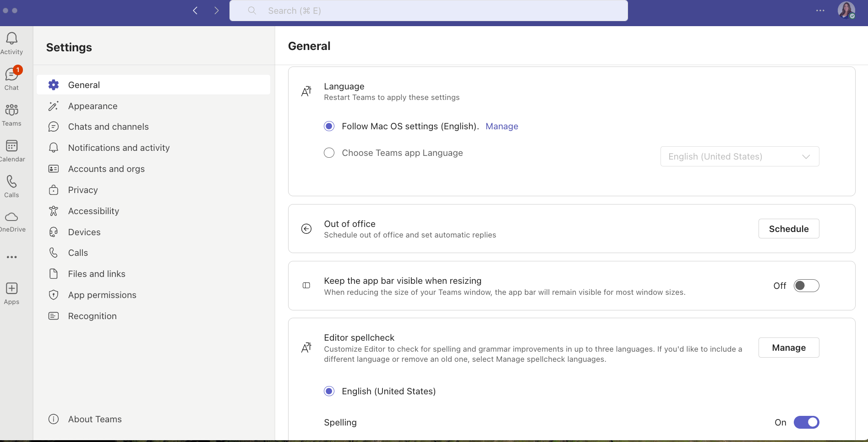Image resolution: width=868 pixels, height=442 pixels.
Task: Toggle Keep the app bar visible switch
Action: tap(806, 286)
